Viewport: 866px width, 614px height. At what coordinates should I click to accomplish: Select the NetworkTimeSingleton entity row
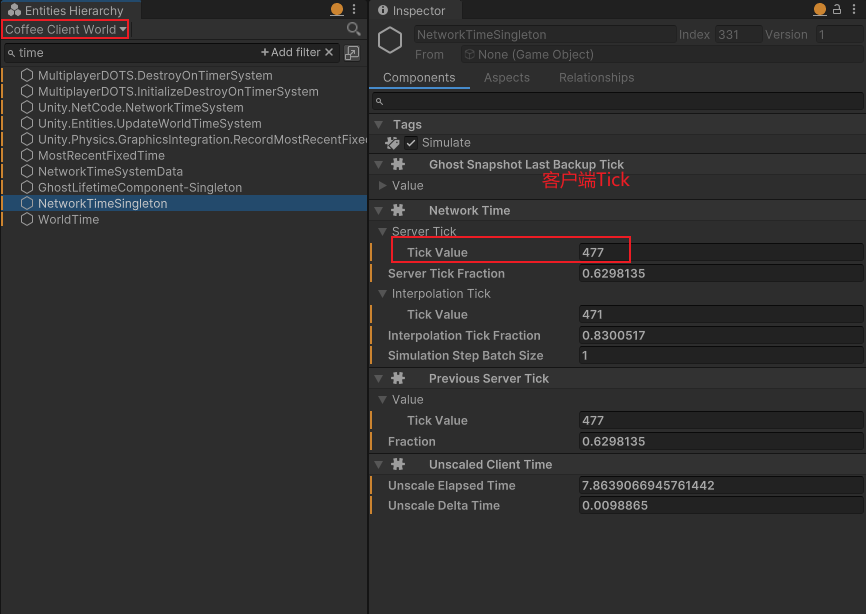click(184, 204)
